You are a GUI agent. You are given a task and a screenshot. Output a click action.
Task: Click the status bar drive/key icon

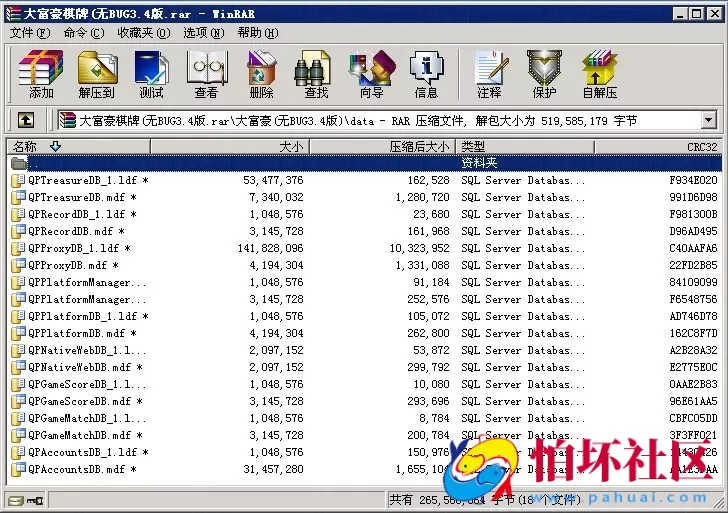(26, 500)
